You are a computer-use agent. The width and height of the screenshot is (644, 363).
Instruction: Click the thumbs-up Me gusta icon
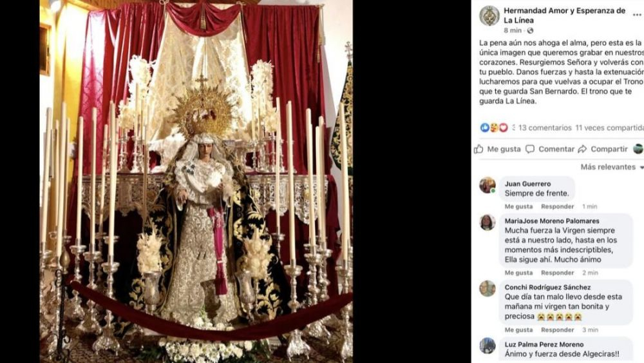(478, 149)
